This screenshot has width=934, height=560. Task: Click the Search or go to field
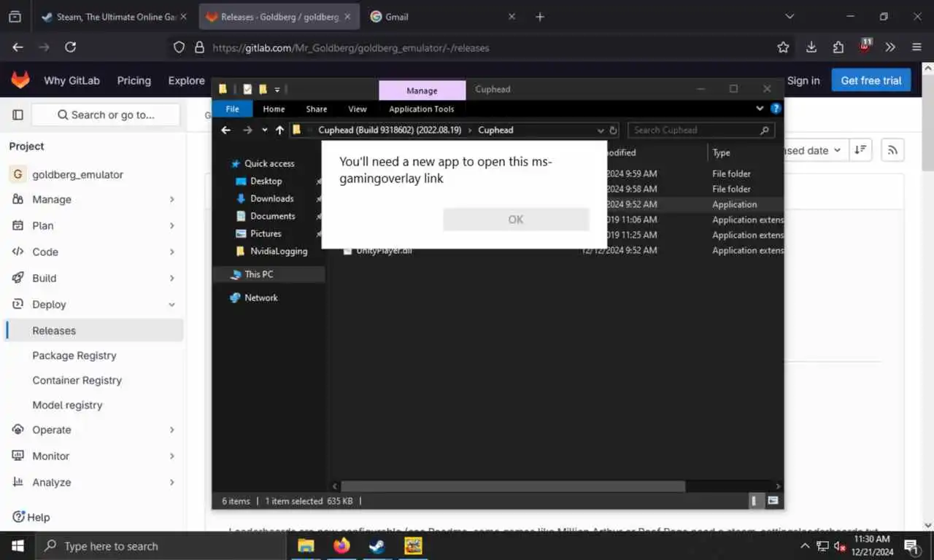tap(106, 114)
